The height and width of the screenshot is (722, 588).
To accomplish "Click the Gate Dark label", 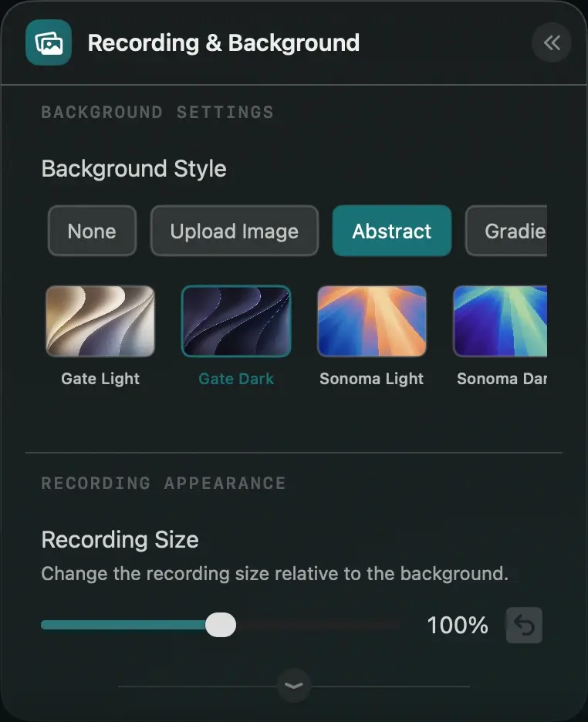I will (x=236, y=379).
